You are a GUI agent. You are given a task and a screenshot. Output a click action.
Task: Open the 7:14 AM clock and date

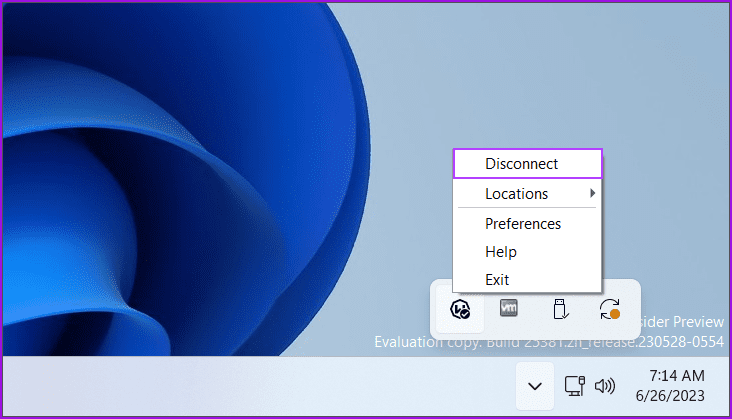point(670,385)
